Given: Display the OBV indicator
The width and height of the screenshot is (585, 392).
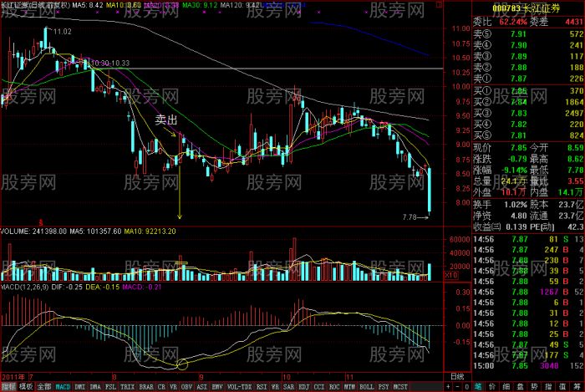Looking at the screenshot, I should 187,387.
